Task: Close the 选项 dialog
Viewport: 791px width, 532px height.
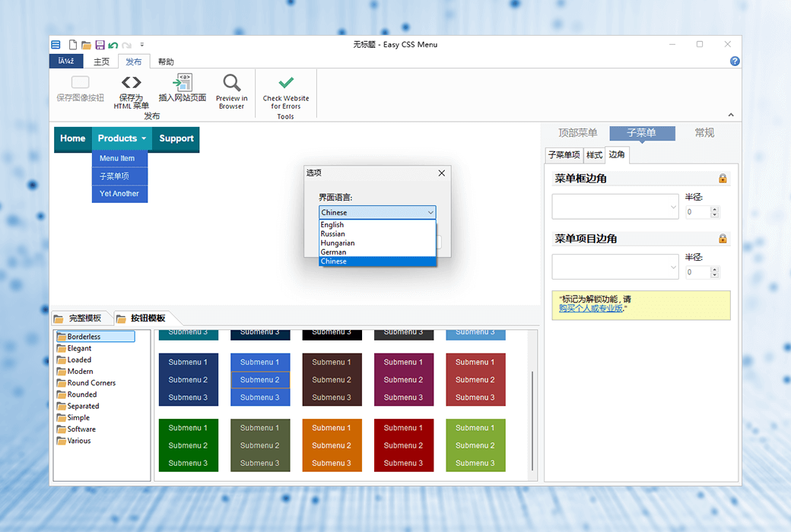Action: 441,173
